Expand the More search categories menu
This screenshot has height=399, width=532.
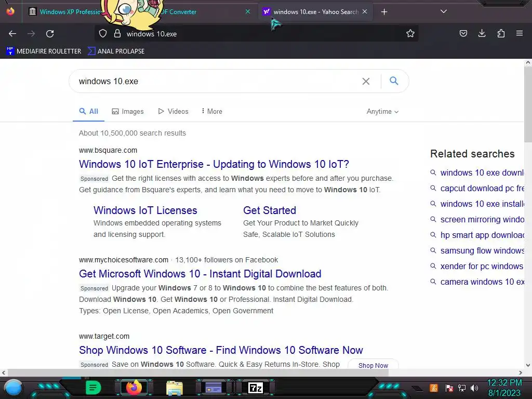coord(212,111)
